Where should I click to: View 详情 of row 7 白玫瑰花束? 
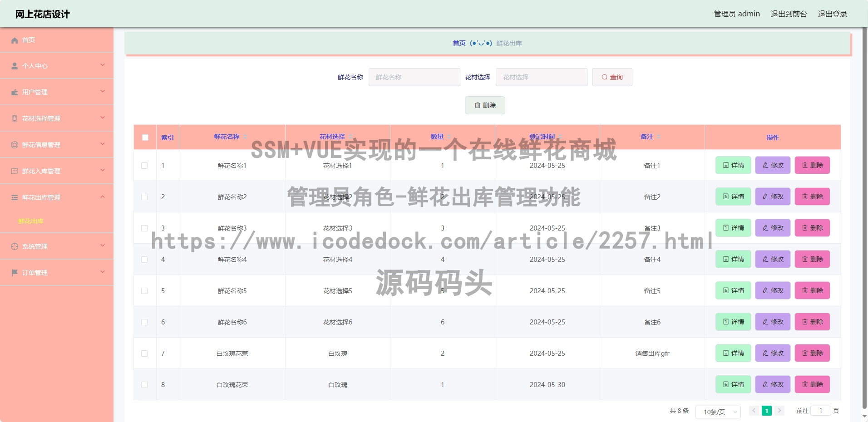tap(733, 353)
